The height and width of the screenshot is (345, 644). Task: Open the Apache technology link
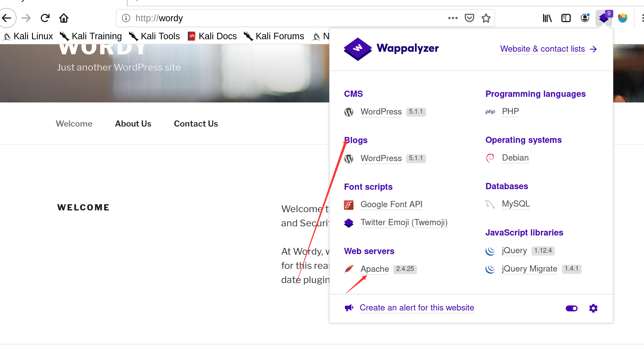tap(375, 269)
